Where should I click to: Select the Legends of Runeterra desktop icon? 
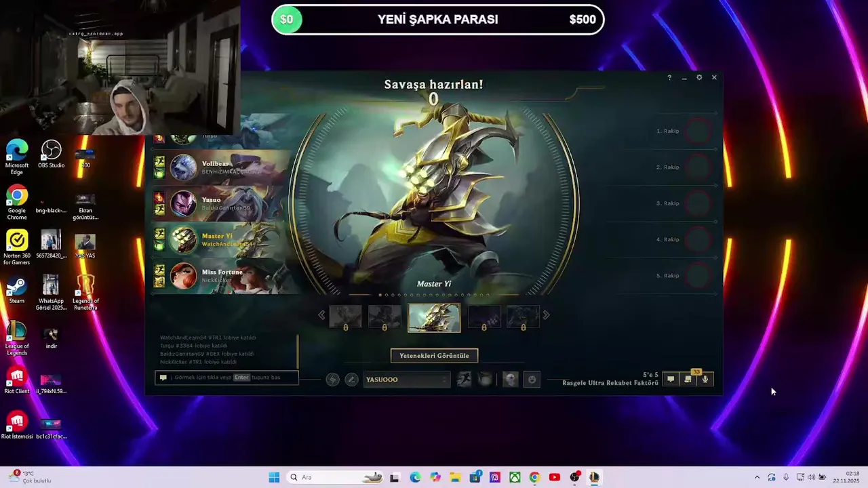(85, 293)
